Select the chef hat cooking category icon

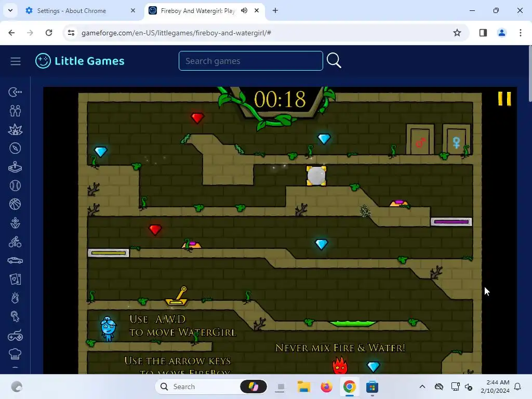pos(15,354)
